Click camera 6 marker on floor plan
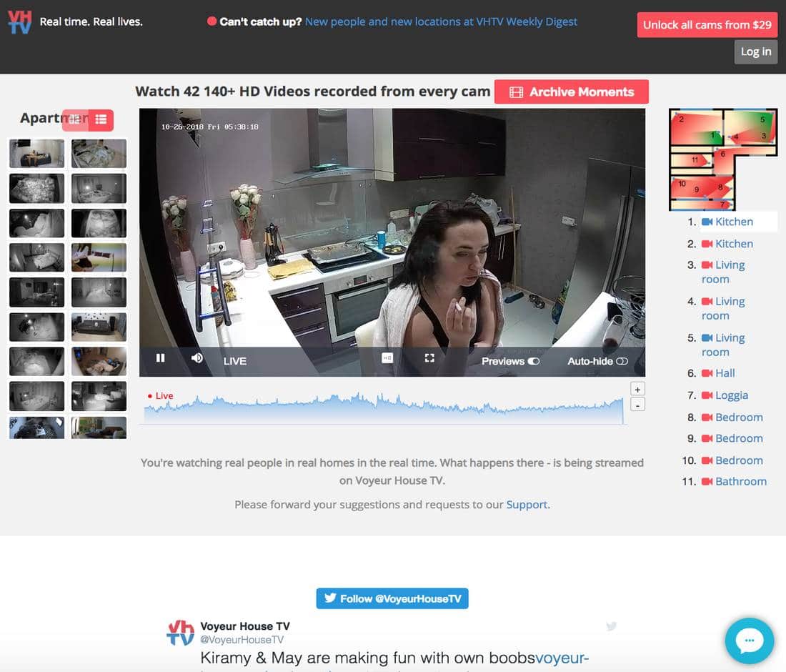The image size is (786, 672). point(723,154)
